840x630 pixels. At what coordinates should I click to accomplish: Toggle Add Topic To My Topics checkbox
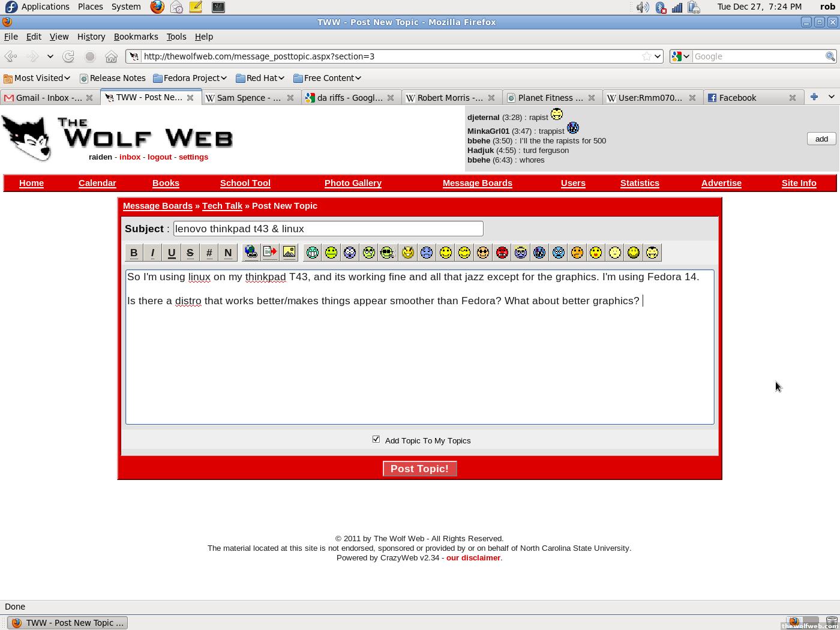(x=376, y=439)
